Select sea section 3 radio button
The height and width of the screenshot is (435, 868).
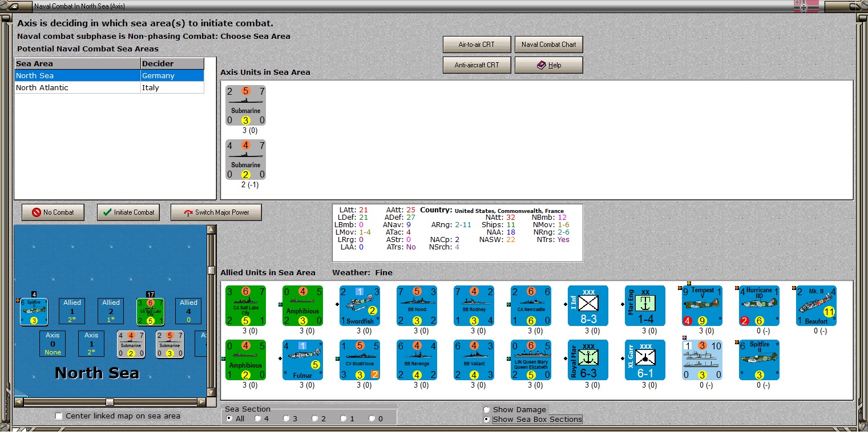tap(286, 418)
